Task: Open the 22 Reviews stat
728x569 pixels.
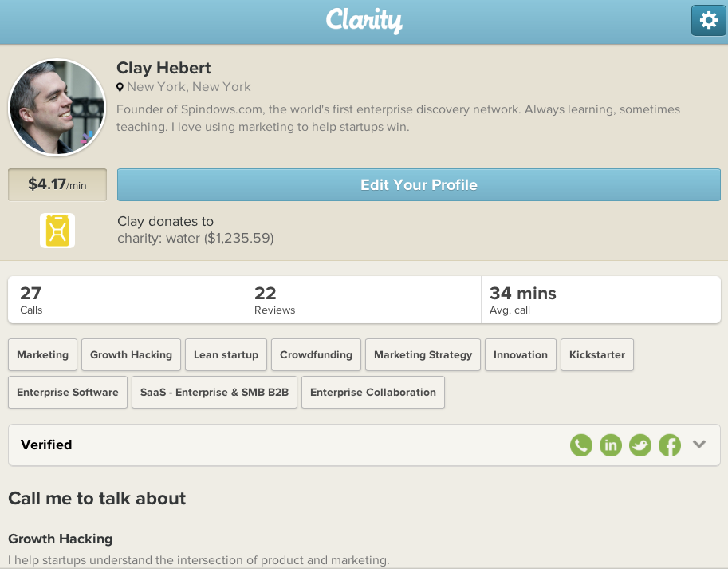Action: coord(364,300)
